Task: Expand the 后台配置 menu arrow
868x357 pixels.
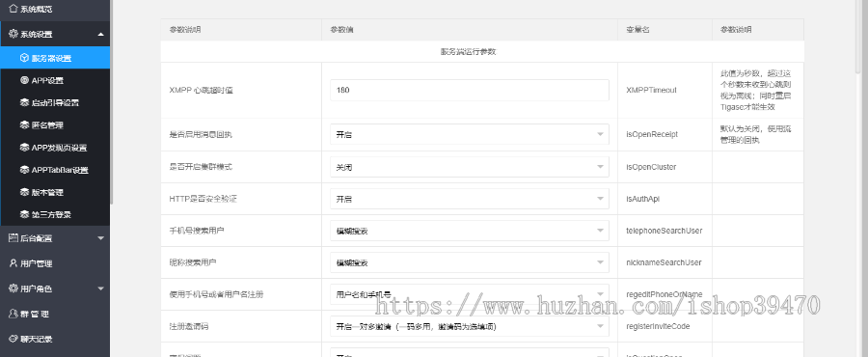Action: (100, 238)
